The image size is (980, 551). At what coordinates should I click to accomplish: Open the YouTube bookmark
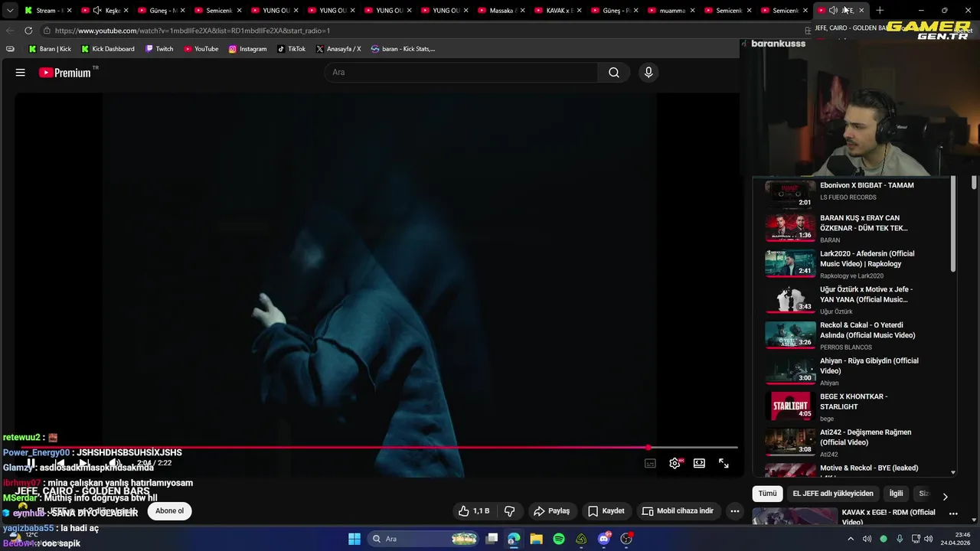[201, 49]
